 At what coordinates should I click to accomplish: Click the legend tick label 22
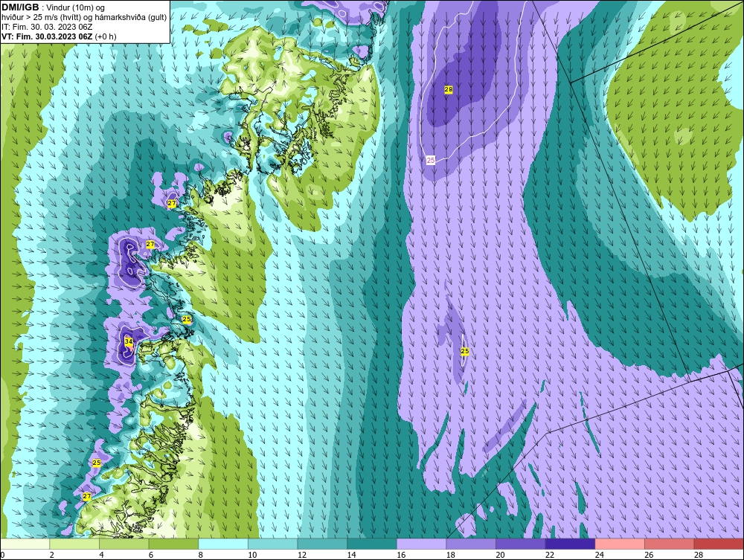550,555
